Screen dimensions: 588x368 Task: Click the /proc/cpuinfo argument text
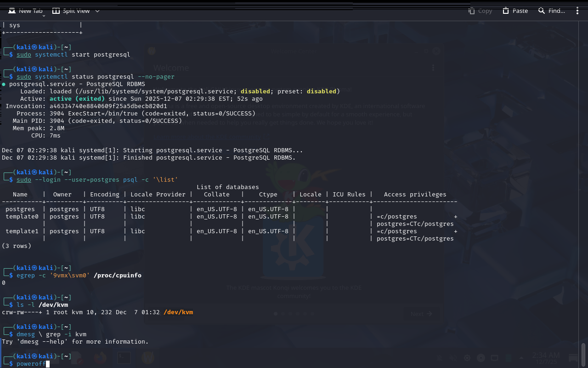pos(118,276)
